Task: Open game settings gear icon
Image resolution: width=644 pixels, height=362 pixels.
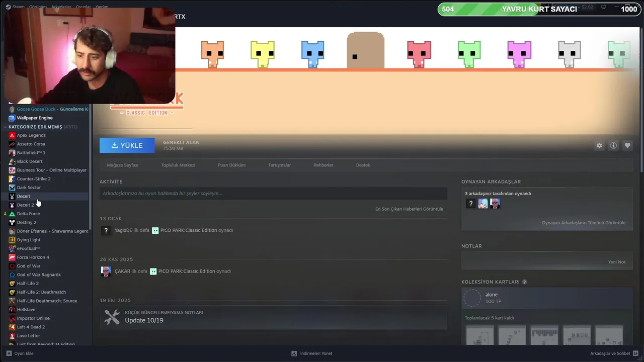Action: [599, 145]
